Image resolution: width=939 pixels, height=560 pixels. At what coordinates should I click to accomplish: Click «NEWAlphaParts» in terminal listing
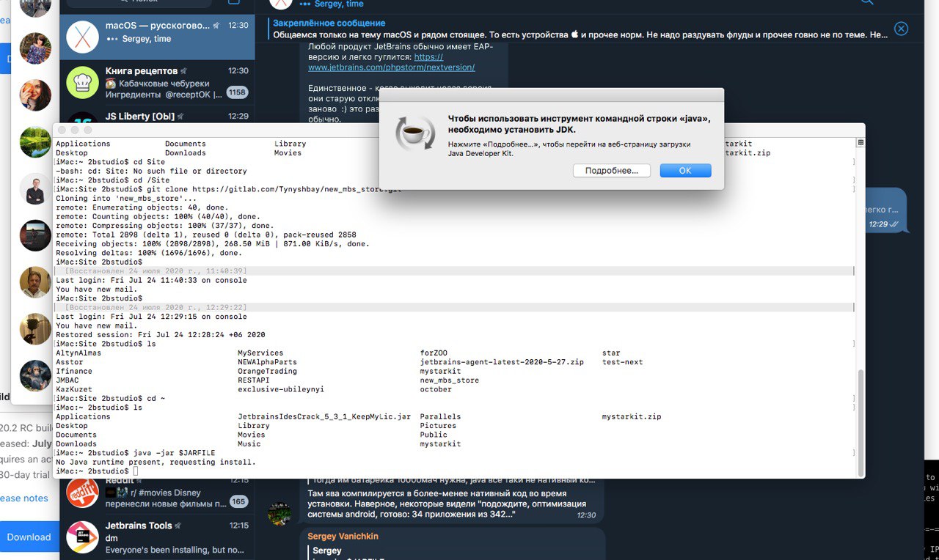click(267, 362)
